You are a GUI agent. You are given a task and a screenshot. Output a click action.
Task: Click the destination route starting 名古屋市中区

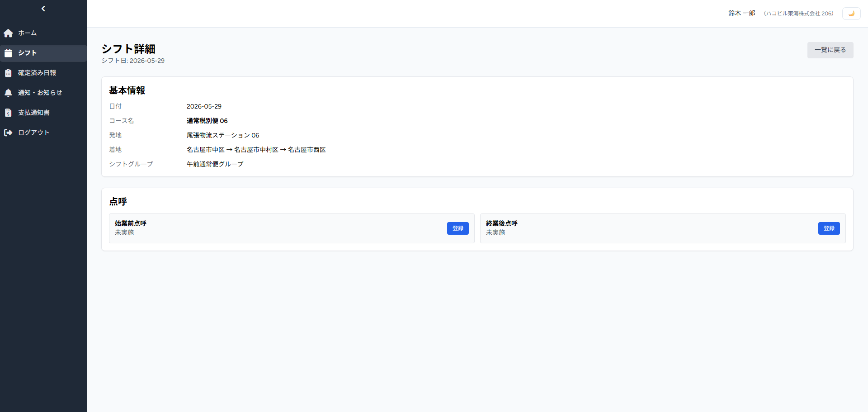tap(256, 150)
